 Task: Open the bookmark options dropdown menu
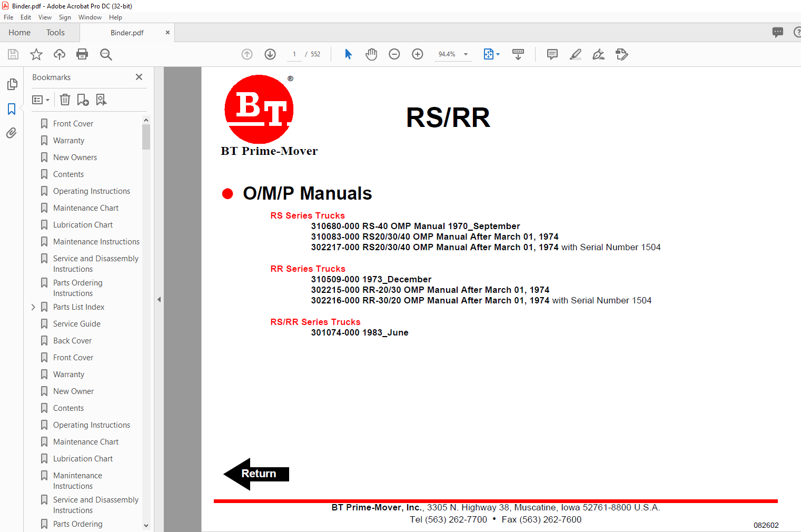[x=41, y=100]
